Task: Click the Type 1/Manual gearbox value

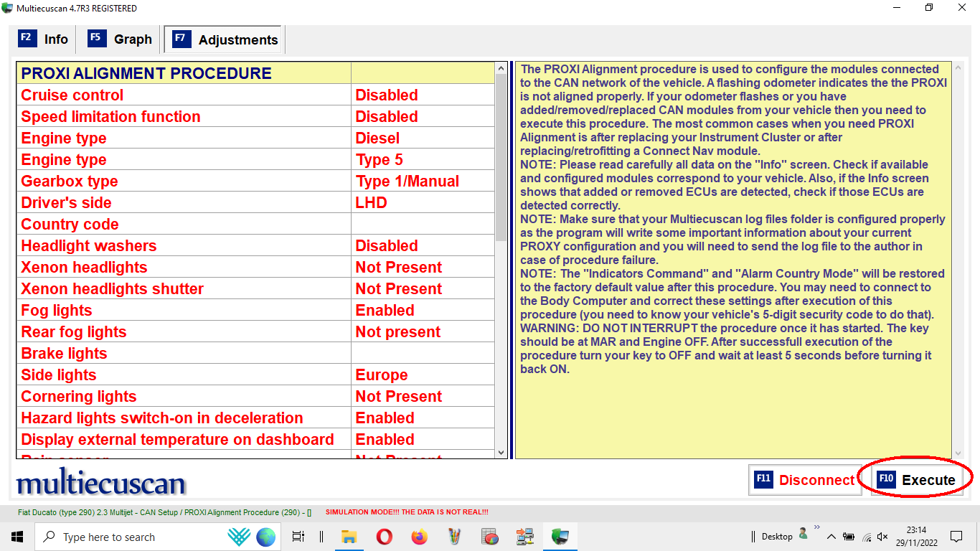Action: 407,181
